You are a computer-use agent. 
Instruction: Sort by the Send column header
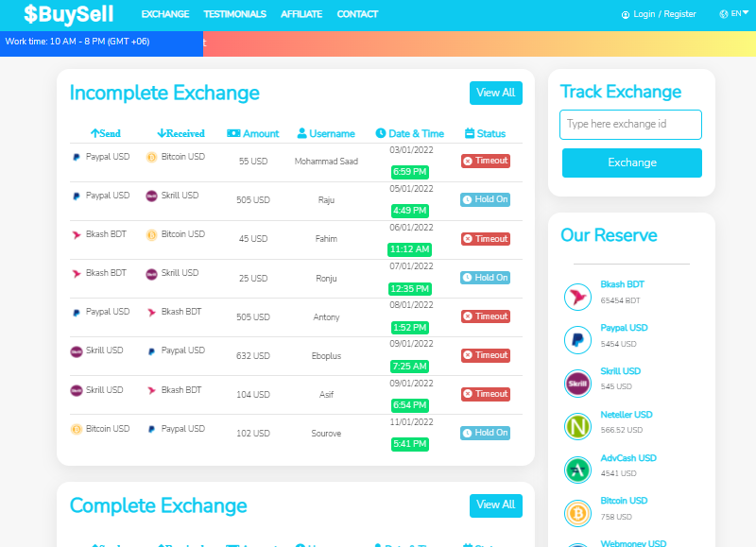pos(106,133)
